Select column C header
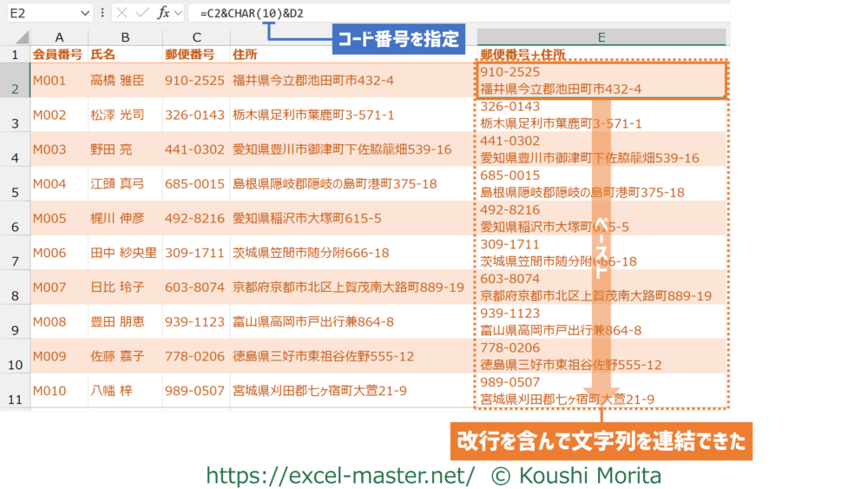 click(x=195, y=37)
